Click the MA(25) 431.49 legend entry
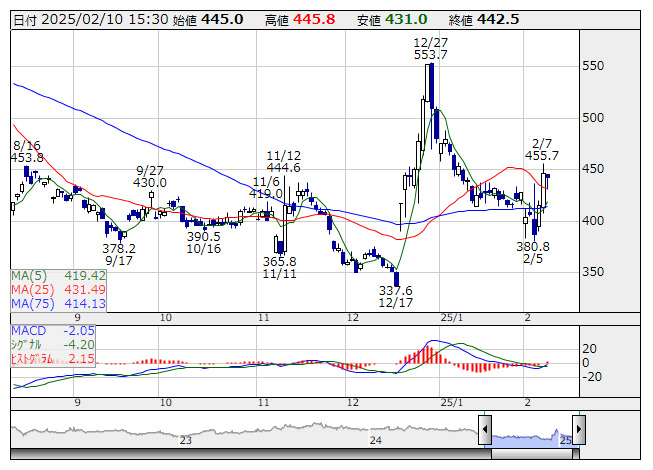 tap(58, 290)
